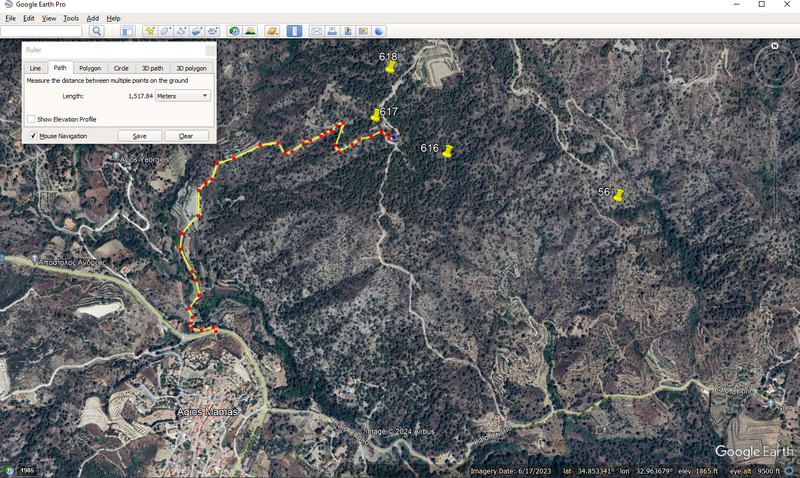Screen dimensions: 800x478
Task: Click the Email envelope toolbar icon
Action: coord(317,31)
